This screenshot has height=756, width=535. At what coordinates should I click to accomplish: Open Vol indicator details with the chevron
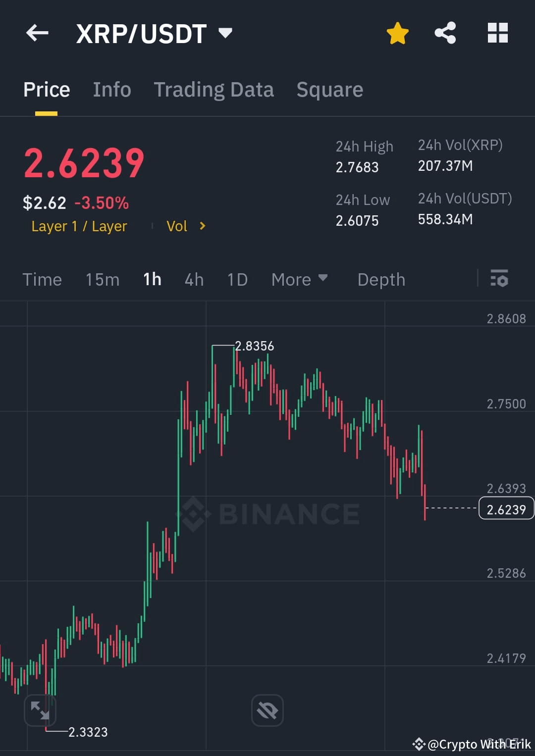(x=202, y=226)
